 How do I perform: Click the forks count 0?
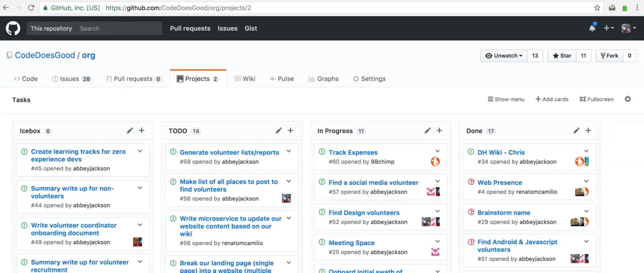[x=629, y=55]
